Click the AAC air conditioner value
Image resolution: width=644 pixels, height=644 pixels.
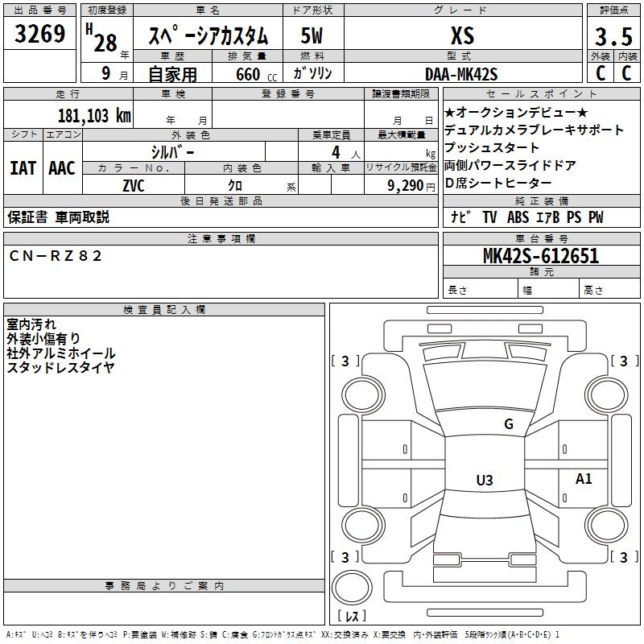62,168
